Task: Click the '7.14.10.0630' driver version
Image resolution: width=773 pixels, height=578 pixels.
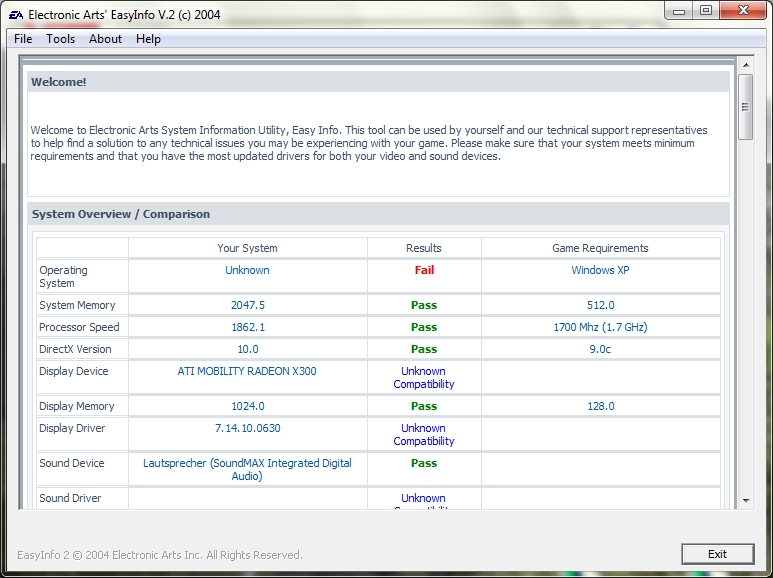Action: 247,428
